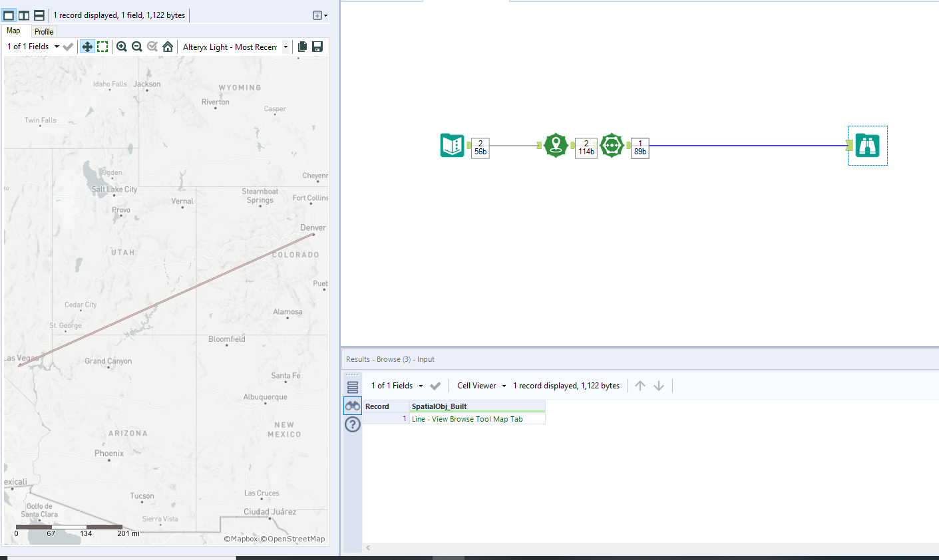Click the results panel horizontal scroll left arrow
Screen dimensions: 939x560
pyautogui.click(x=368, y=548)
